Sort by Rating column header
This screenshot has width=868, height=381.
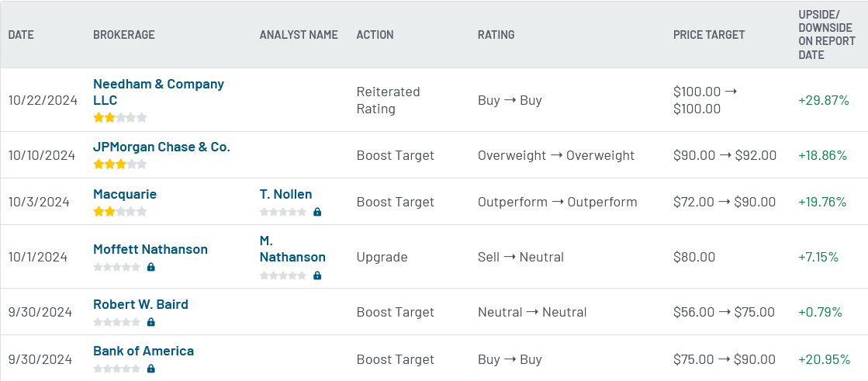[x=496, y=34]
